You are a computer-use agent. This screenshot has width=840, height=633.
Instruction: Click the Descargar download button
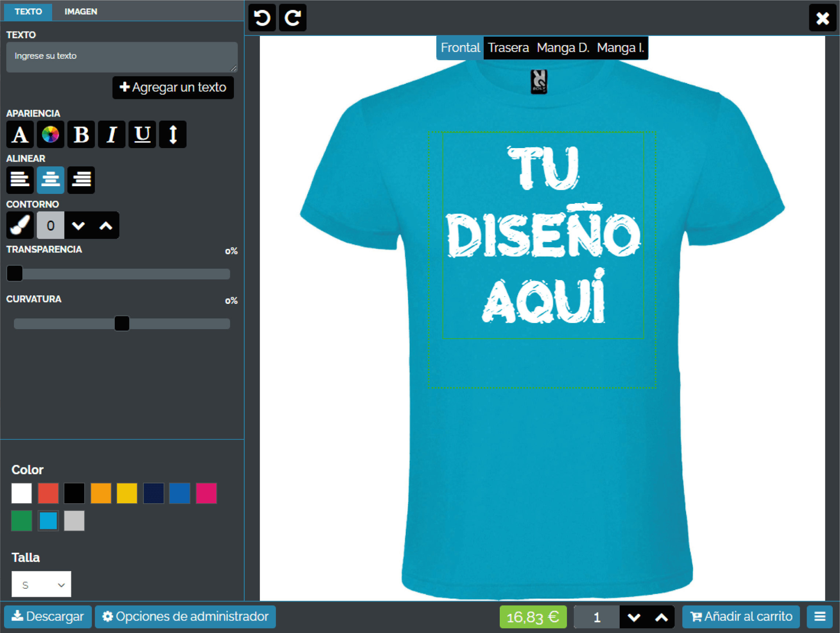tap(48, 617)
